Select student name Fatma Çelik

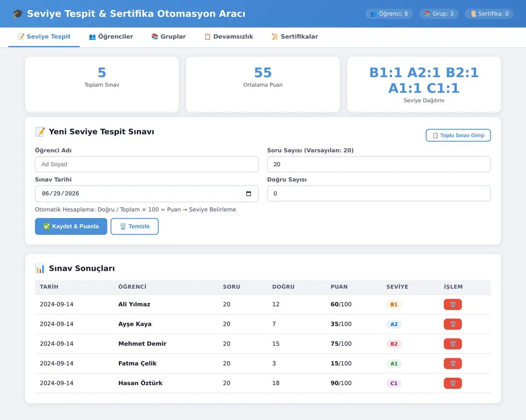137,364
